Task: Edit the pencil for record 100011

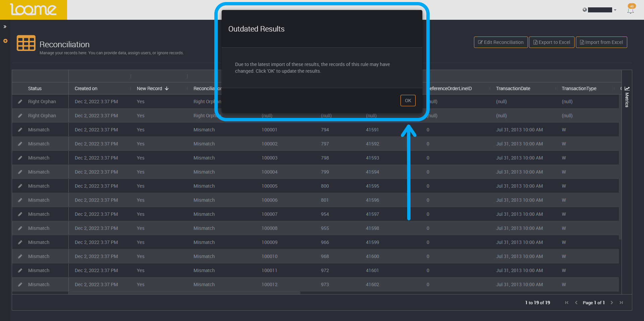Action: click(20, 270)
